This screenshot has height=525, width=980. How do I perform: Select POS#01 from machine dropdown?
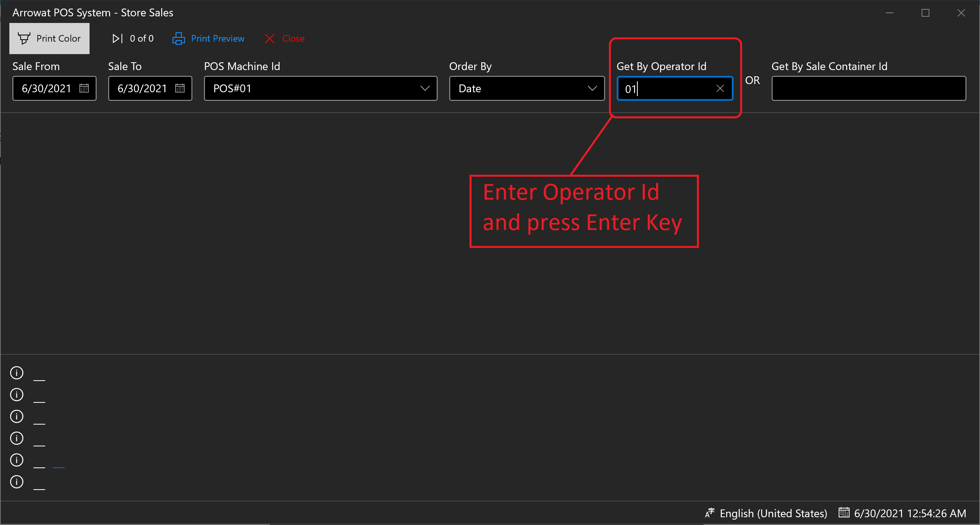tap(321, 88)
